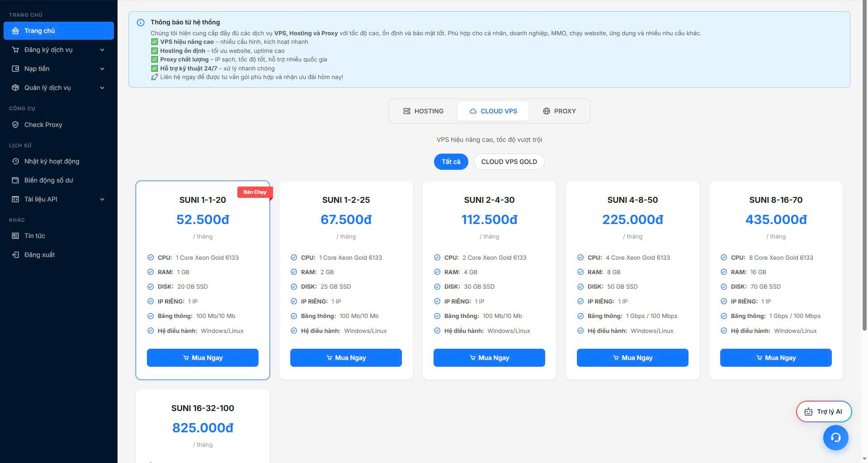Image resolution: width=868 pixels, height=463 pixels.
Task: Select the Tất cả filter pill
Action: click(451, 162)
